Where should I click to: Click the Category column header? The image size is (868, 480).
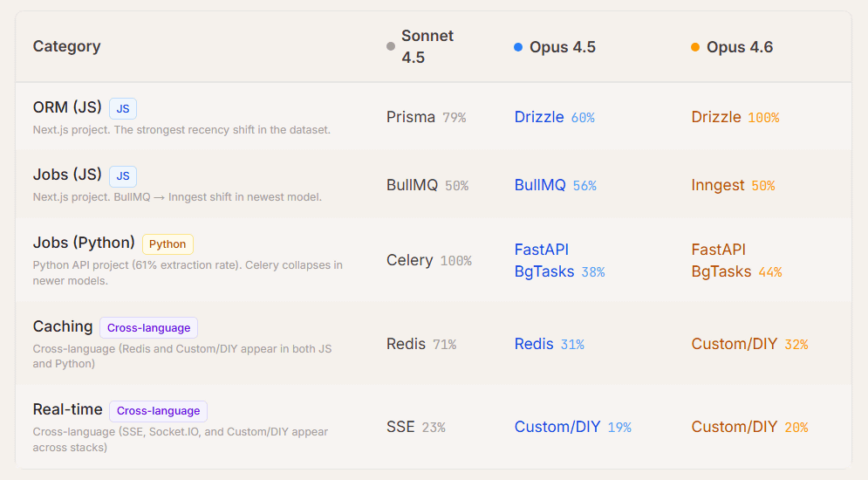tap(66, 46)
